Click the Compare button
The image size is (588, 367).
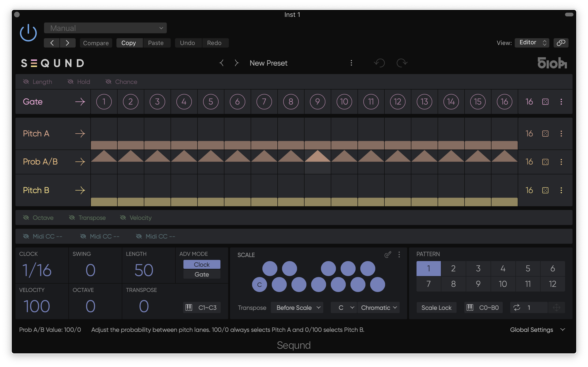[x=96, y=43]
